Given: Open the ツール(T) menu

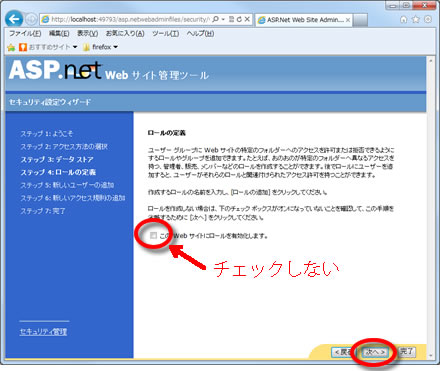Looking at the screenshot, I should click(x=165, y=33).
